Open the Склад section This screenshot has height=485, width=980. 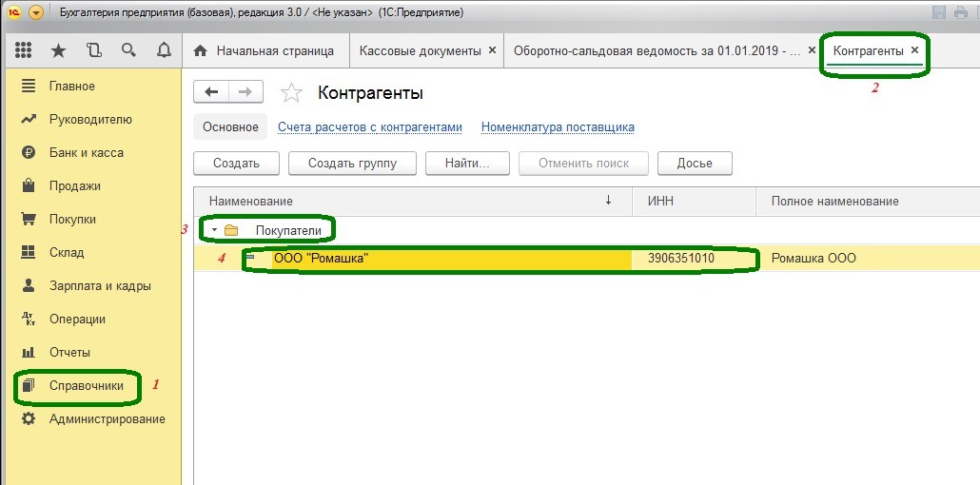coord(67,253)
